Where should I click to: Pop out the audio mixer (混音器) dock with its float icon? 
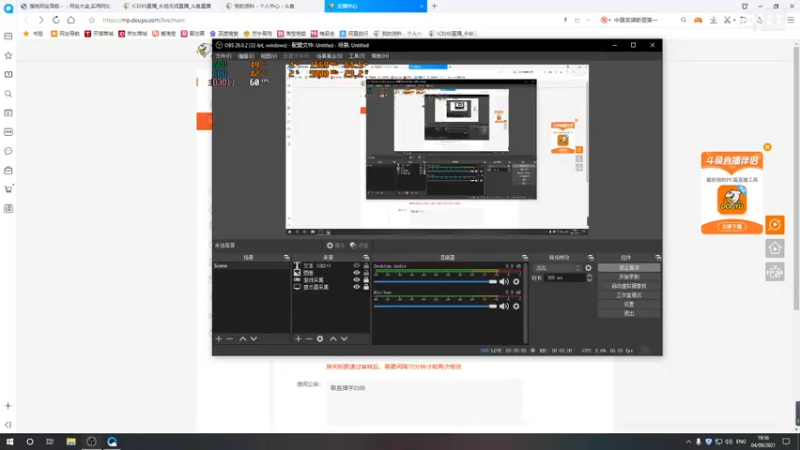pyautogui.click(x=524, y=258)
